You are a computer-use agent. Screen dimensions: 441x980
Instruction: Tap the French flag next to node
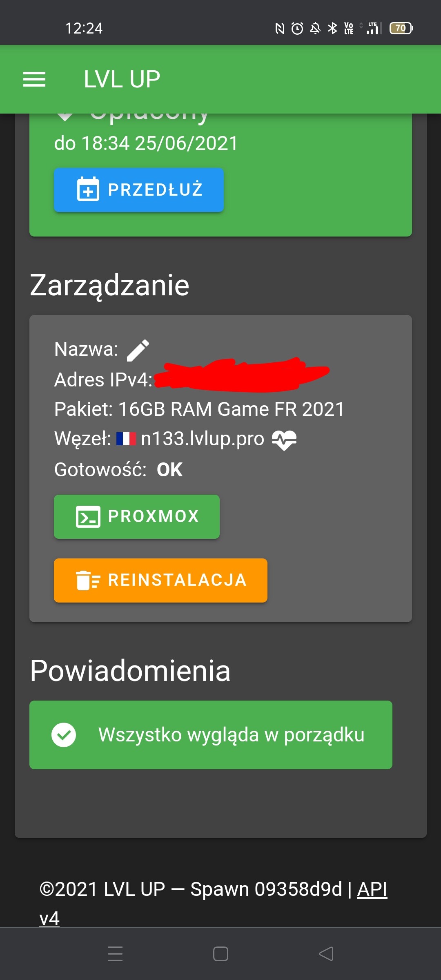click(126, 439)
